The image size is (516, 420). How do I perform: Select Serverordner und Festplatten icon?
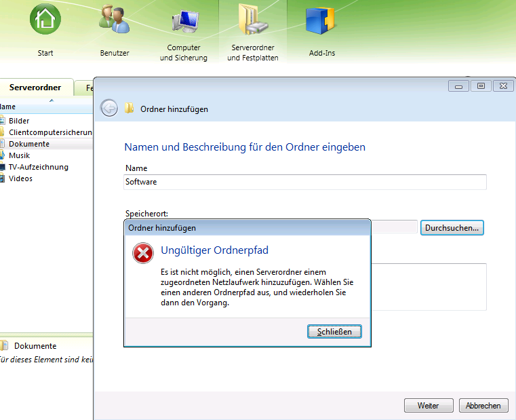click(x=252, y=20)
